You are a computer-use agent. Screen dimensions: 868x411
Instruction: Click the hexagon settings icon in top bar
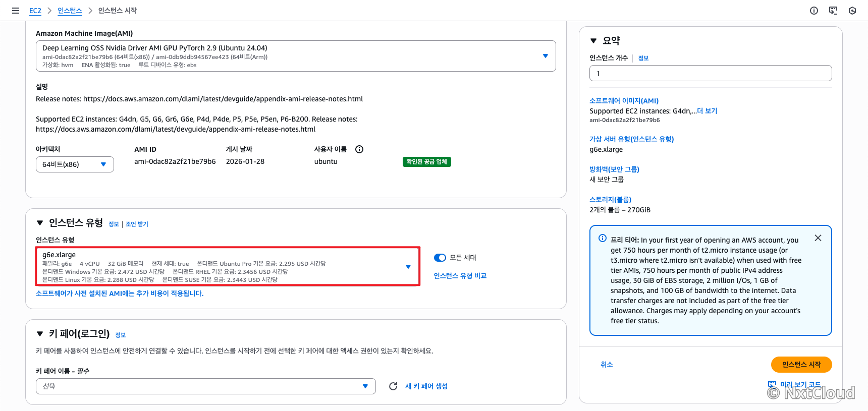coord(852,11)
